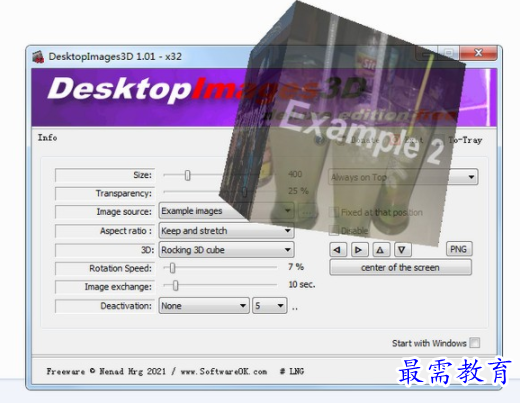Open the Always on Top dropdown
This screenshot has width=520, height=403.
click(403, 177)
